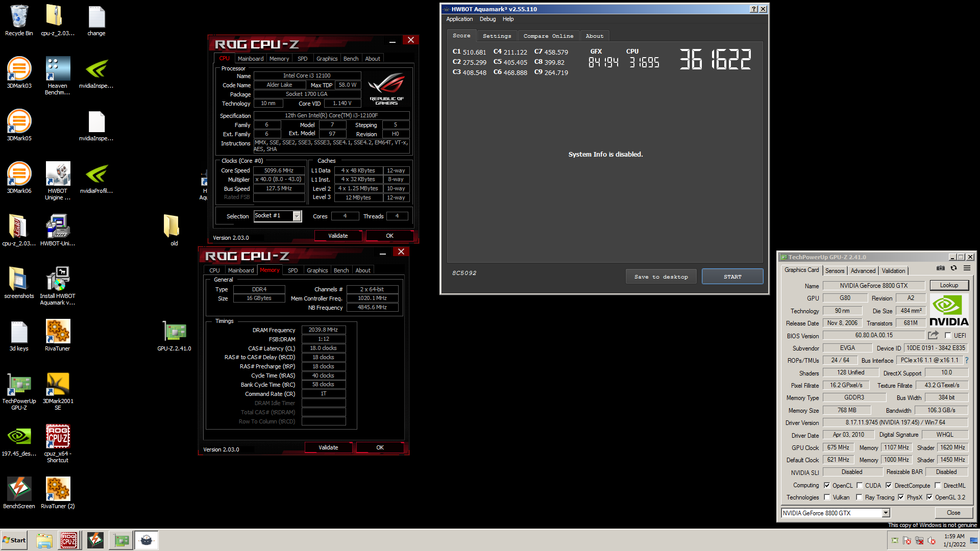Open the BenchScreen desktop icon

coord(19,493)
